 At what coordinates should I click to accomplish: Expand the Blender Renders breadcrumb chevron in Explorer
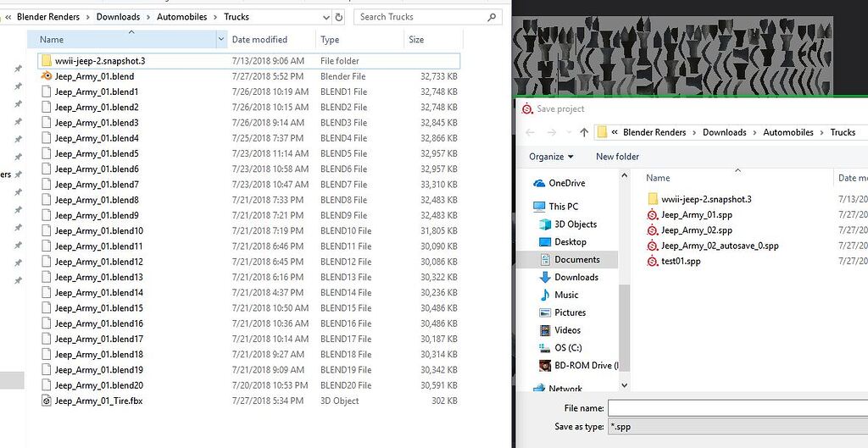click(x=88, y=17)
